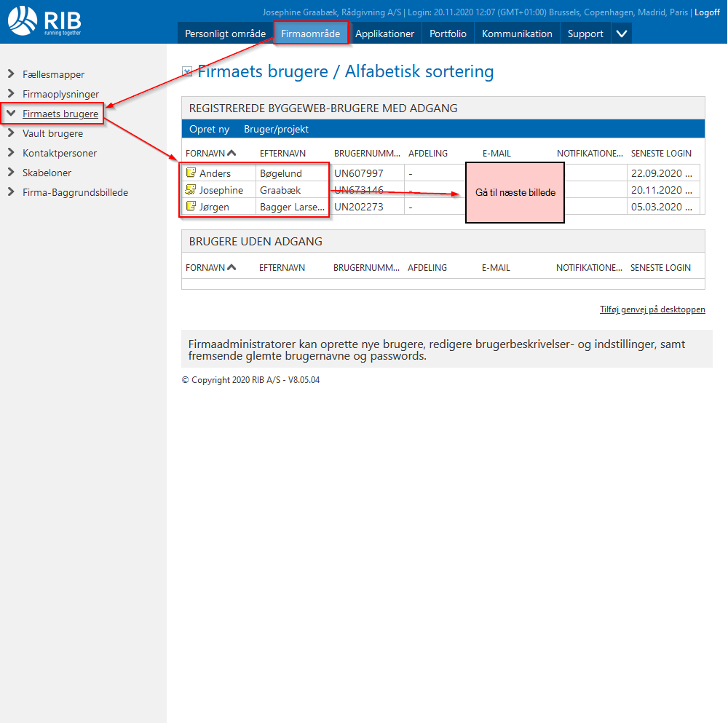The width and height of the screenshot is (728, 723).
Task: Open the Bruger/projekt view
Action: (276, 129)
